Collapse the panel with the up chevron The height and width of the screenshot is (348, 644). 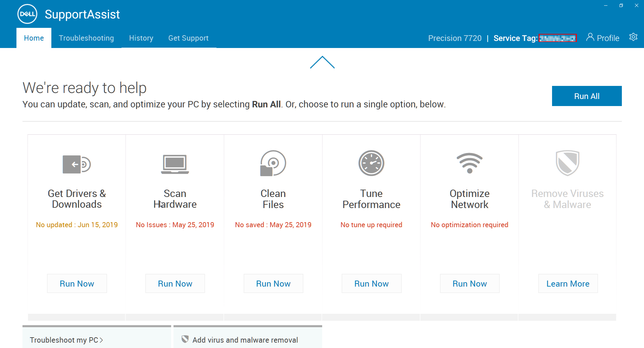tap(322, 62)
